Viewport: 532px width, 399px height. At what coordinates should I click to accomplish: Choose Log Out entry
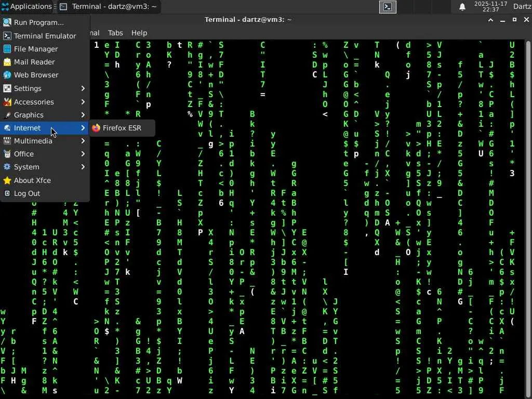coord(45,193)
